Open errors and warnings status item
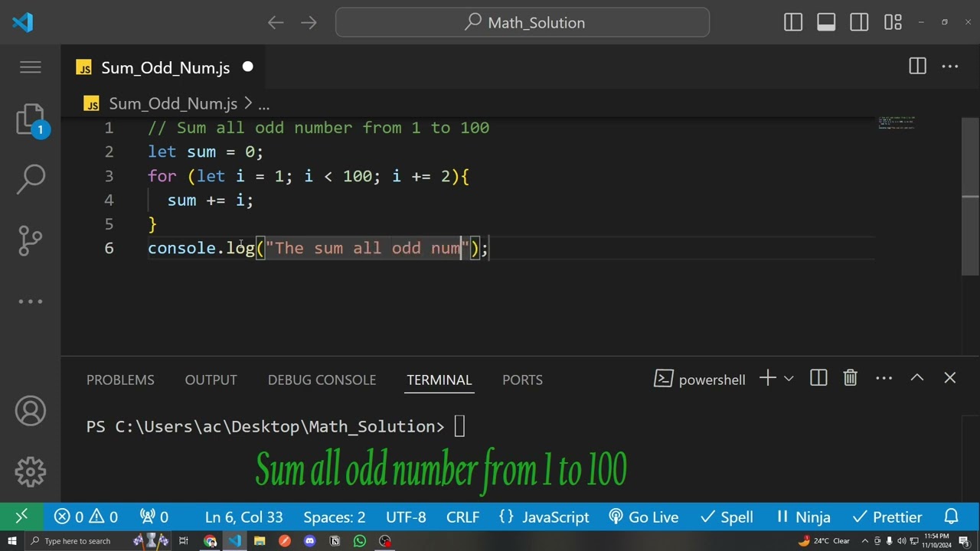980x551 pixels. pos(86,517)
